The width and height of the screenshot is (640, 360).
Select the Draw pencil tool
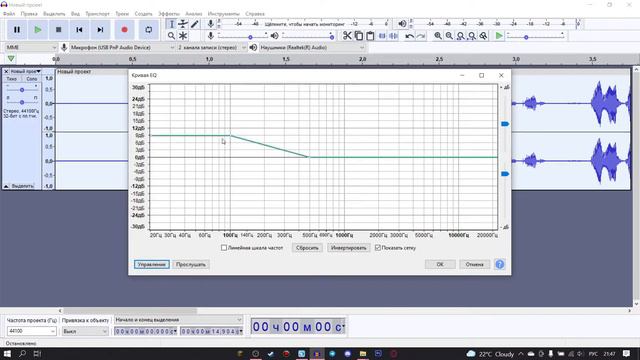tap(195, 24)
